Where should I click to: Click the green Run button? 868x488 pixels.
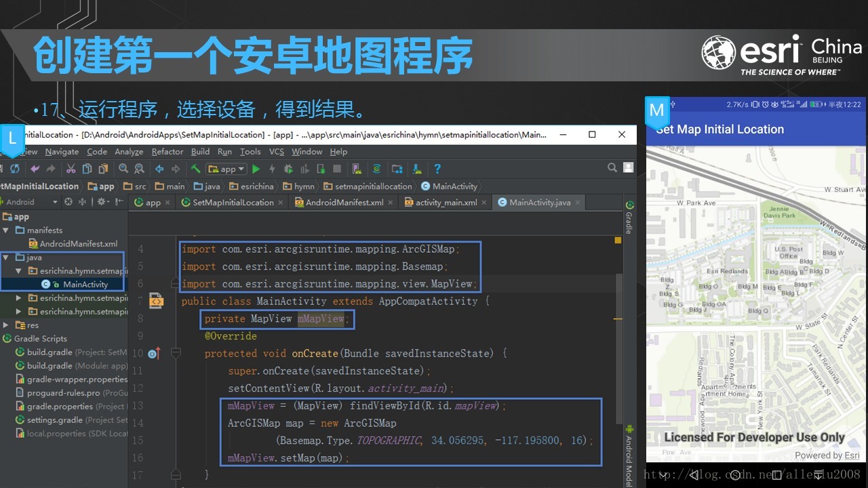pos(256,169)
